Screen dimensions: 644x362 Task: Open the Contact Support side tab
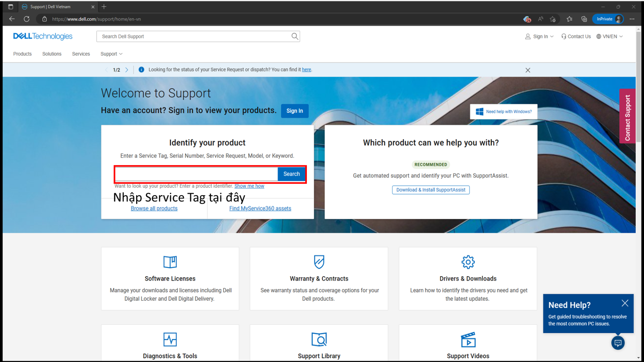coord(627,116)
